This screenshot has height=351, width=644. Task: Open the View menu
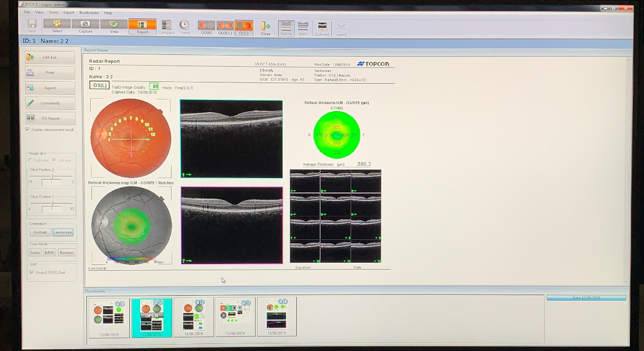click(x=39, y=12)
